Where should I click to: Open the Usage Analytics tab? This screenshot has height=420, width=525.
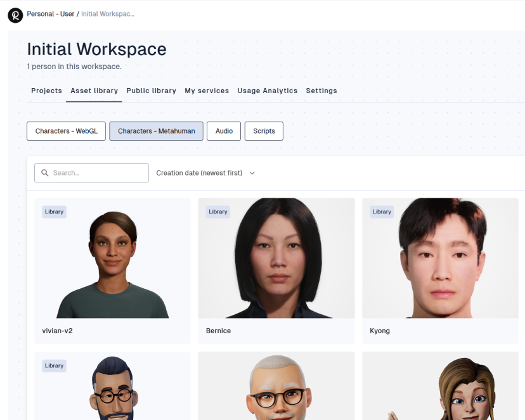(x=267, y=91)
